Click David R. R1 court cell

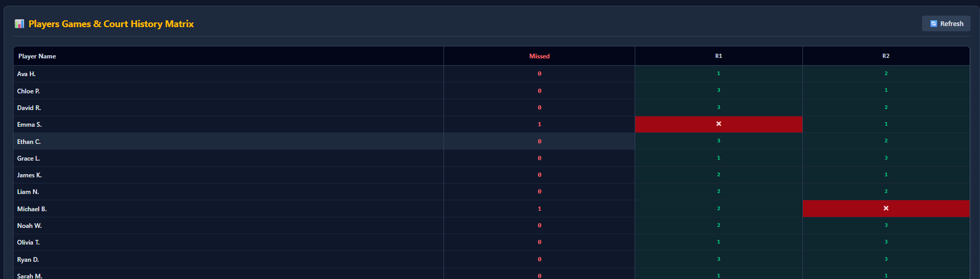719,107
